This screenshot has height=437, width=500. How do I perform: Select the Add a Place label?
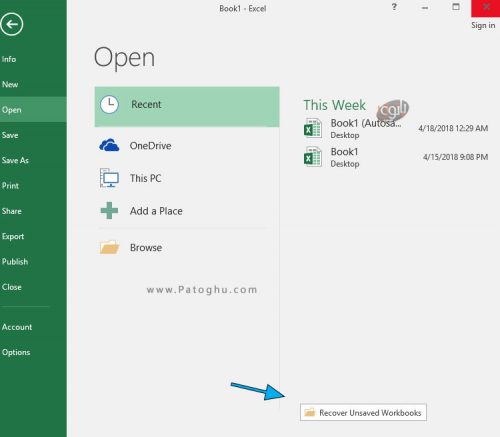156,211
